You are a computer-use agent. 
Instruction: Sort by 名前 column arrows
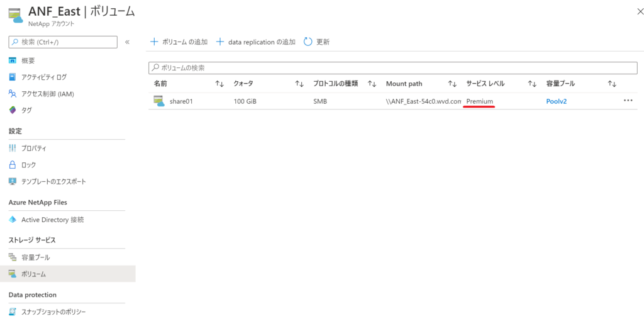tap(219, 84)
